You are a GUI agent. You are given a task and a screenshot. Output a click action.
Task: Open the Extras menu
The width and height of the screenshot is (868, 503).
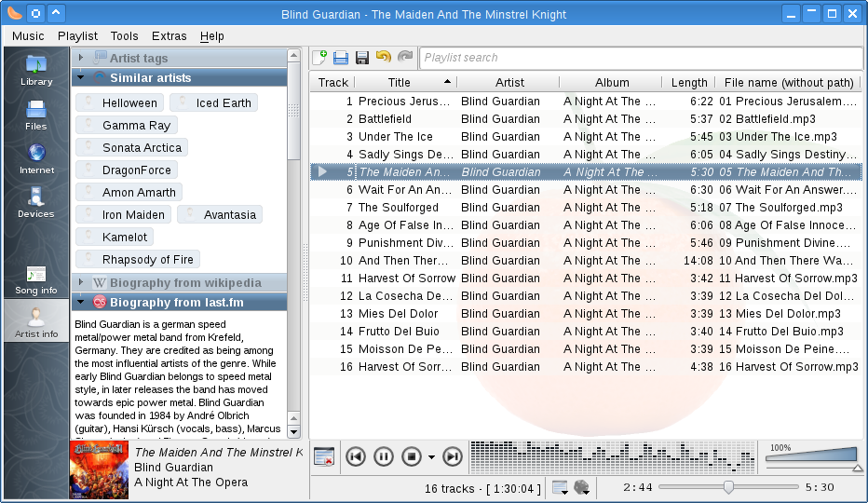(169, 36)
